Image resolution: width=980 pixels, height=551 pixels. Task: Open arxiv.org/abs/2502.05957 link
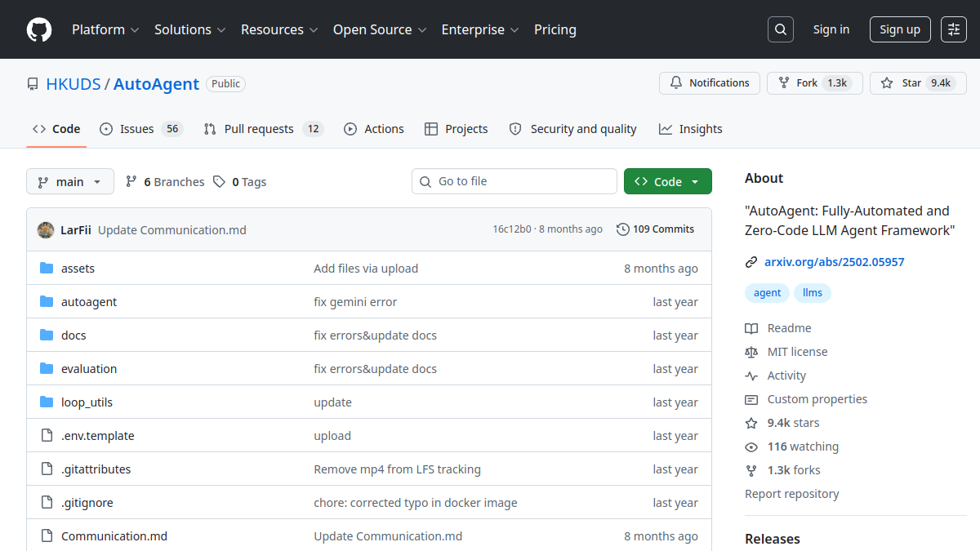pos(835,262)
